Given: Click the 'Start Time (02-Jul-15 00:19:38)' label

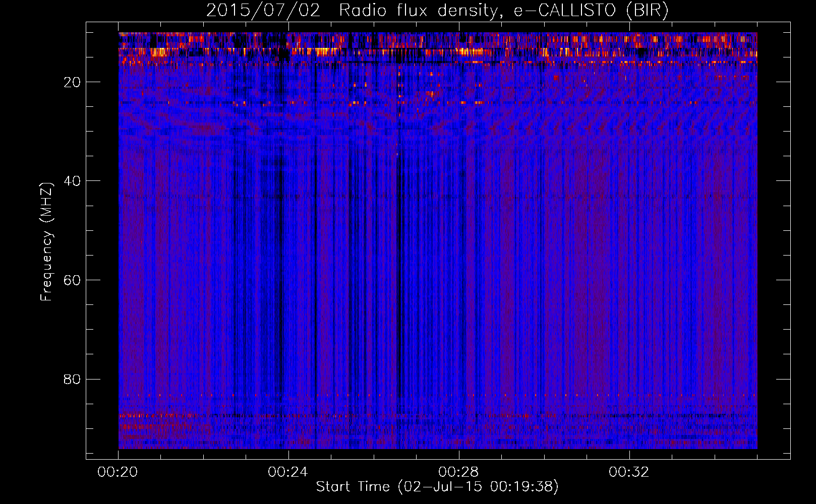Looking at the screenshot, I should 437,487.
